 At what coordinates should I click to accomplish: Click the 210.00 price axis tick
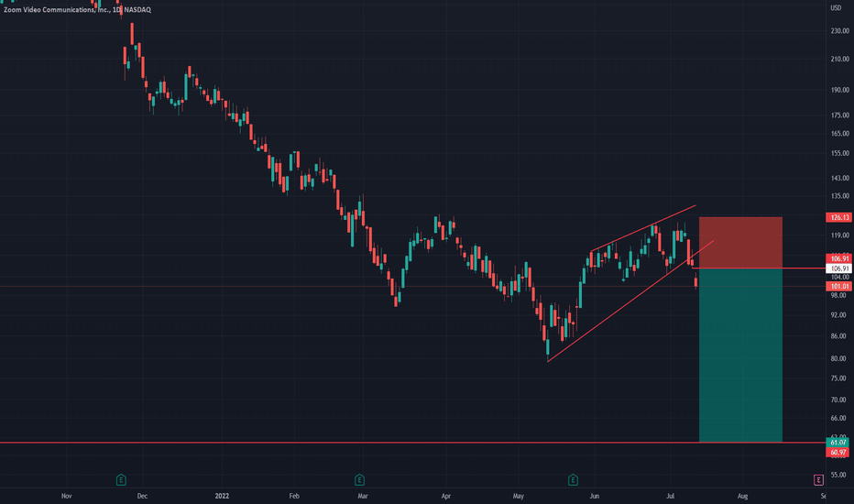tap(840, 59)
